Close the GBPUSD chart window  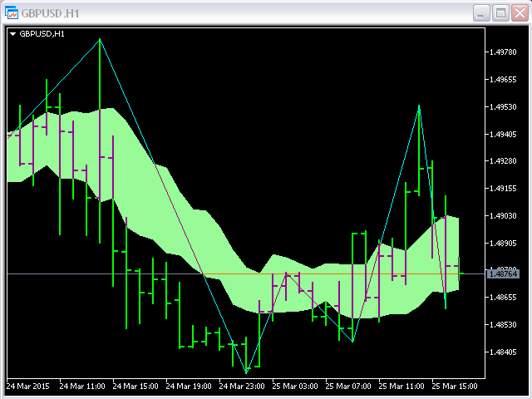[x=520, y=12]
